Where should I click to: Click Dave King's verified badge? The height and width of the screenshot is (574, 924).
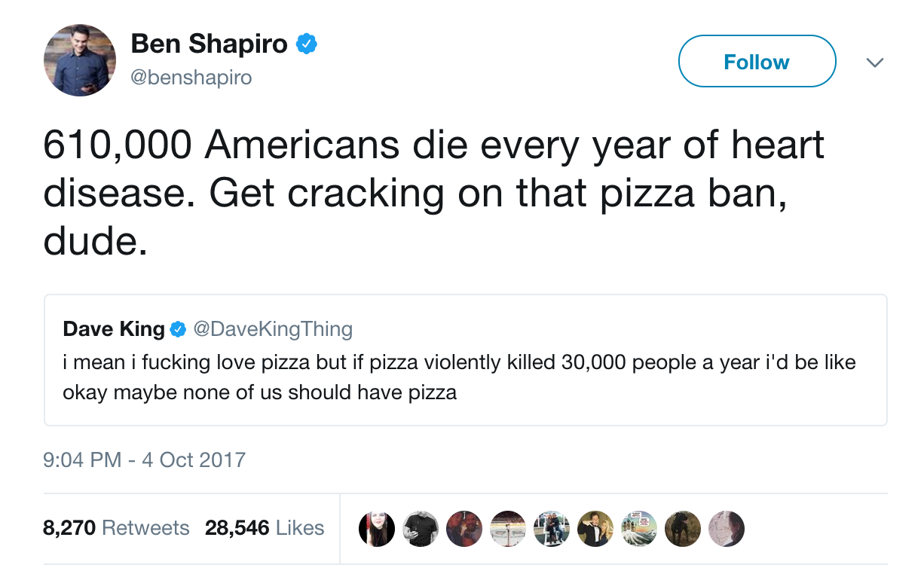[x=178, y=329]
